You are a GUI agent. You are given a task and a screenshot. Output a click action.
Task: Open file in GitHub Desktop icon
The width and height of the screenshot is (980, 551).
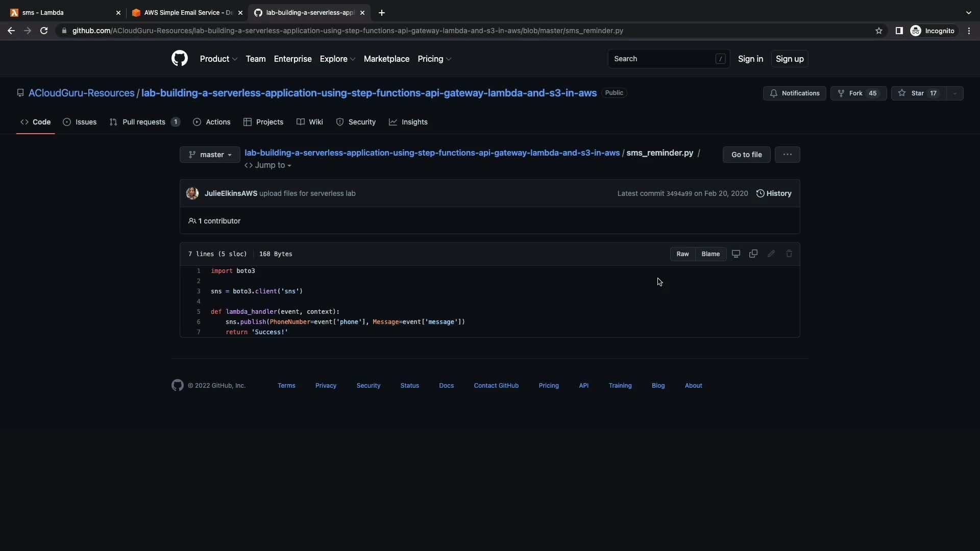tap(736, 254)
